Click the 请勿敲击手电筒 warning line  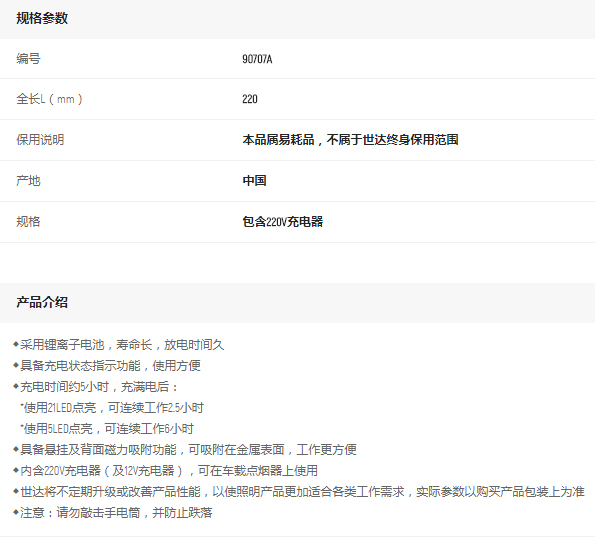coord(113,513)
